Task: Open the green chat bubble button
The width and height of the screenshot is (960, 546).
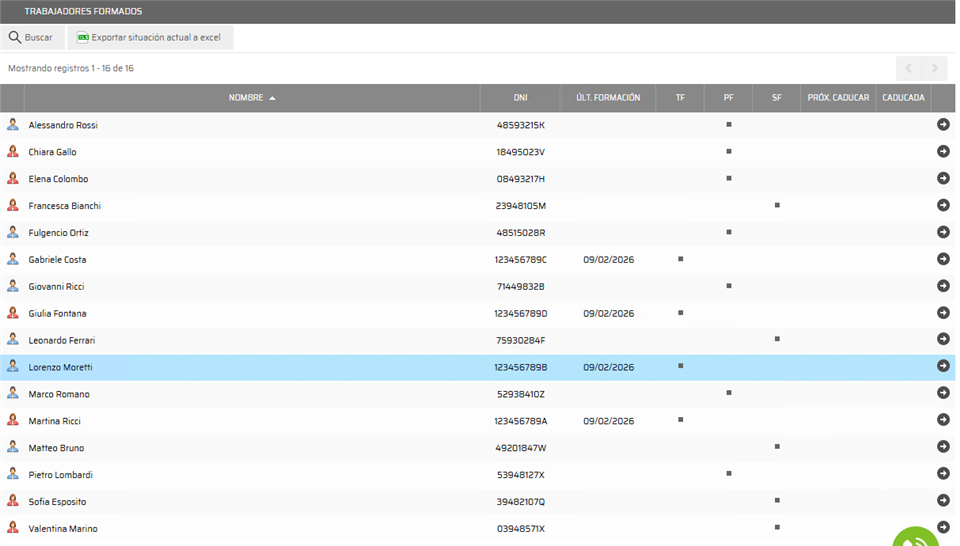Action: coord(915,537)
